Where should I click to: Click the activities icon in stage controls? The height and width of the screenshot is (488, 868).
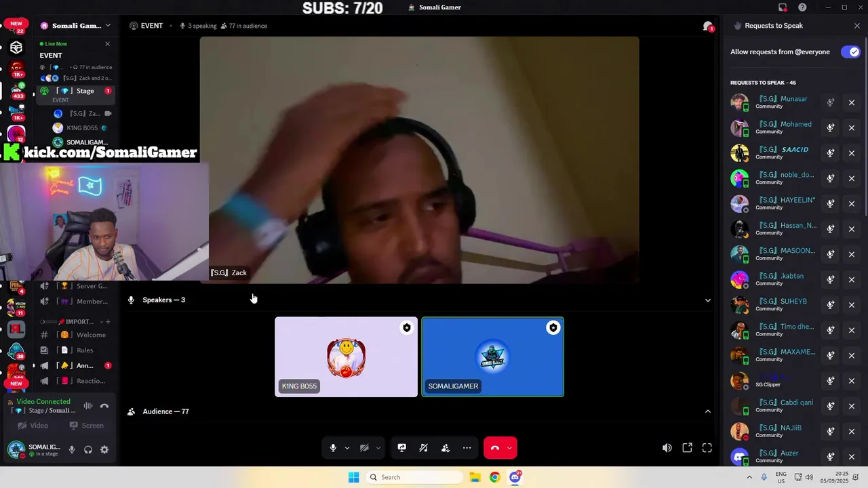point(423,448)
